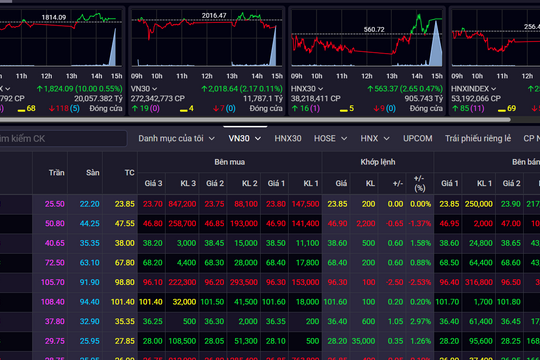This screenshot has height=360, width=540.
Task: Click yellow unchanged dash beside 69 in HNXINDEX card
Action: point(502,110)
